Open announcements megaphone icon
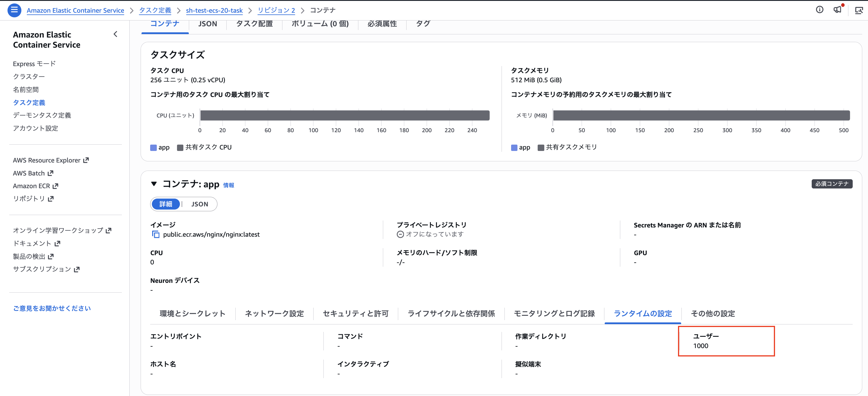The width and height of the screenshot is (868, 396). (838, 10)
